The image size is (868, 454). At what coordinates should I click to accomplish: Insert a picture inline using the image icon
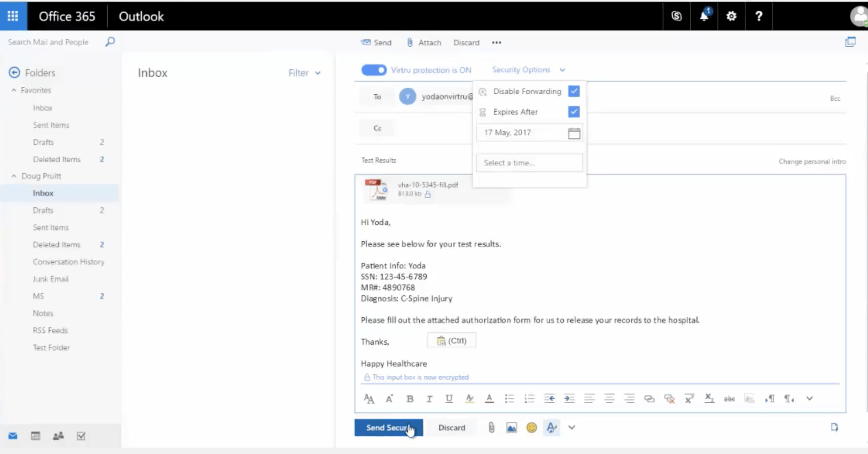511,427
